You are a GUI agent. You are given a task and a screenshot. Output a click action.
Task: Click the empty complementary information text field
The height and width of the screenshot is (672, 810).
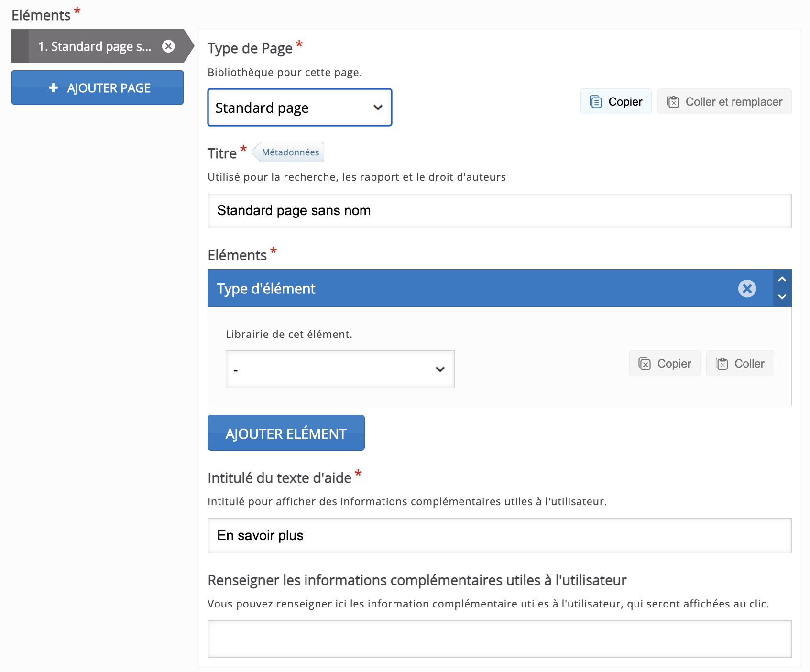point(499,639)
